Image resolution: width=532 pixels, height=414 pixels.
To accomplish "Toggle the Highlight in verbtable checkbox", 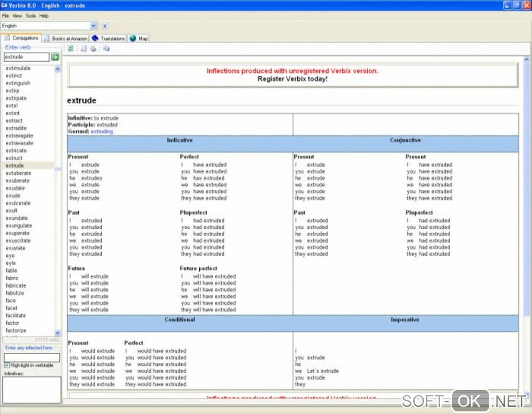I will click(7, 365).
